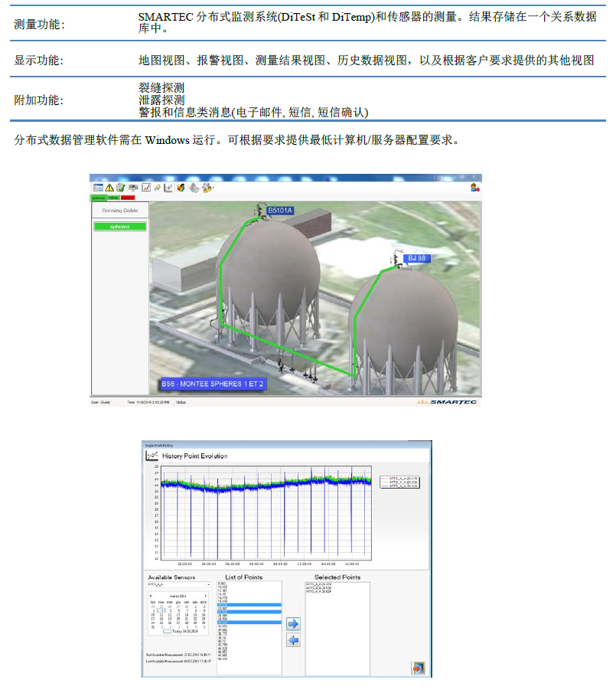616x693 pixels.
Task: Click the History Point Evolution chart icon
Action: (152, 456)
